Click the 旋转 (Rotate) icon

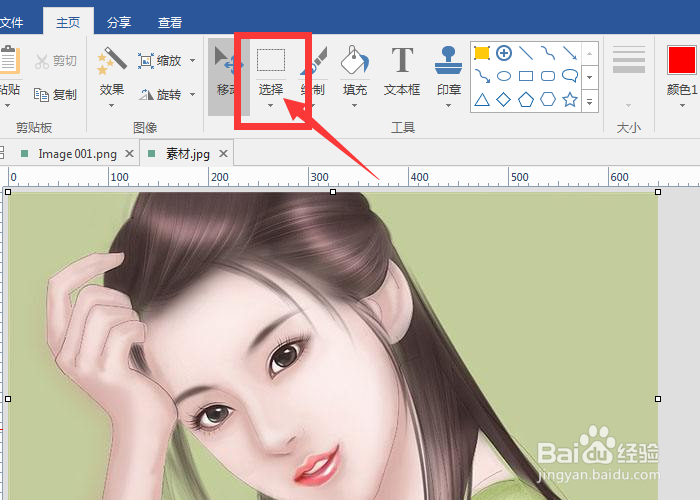point(146,94)
